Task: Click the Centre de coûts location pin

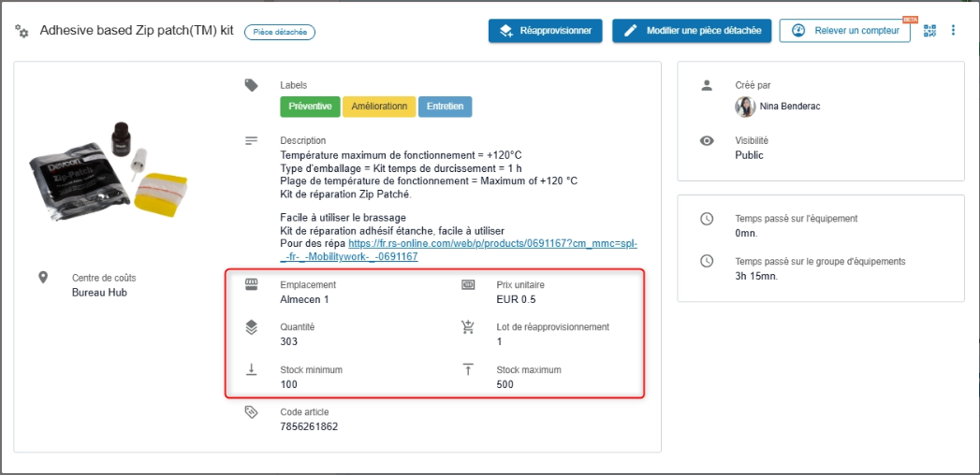Action: (43, 278)
